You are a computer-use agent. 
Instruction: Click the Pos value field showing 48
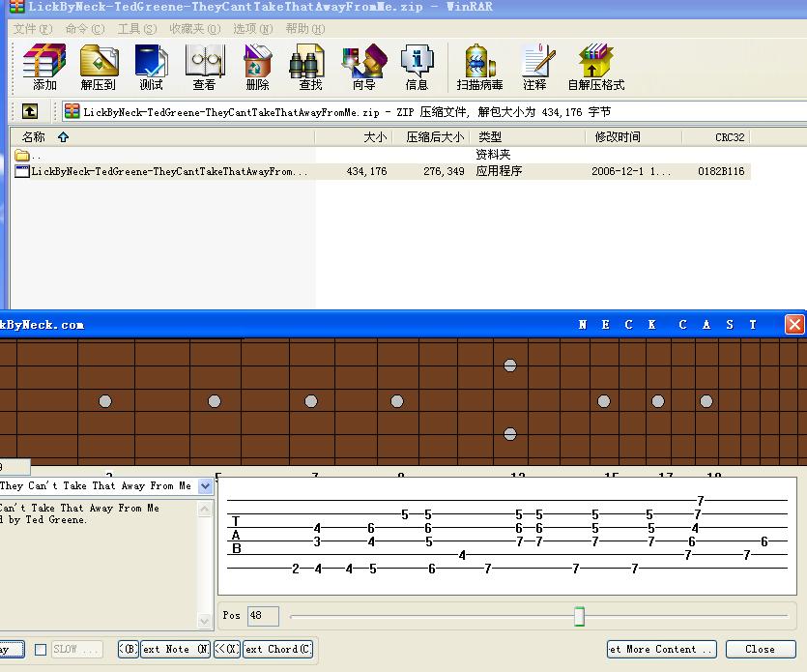pos(263,615)
